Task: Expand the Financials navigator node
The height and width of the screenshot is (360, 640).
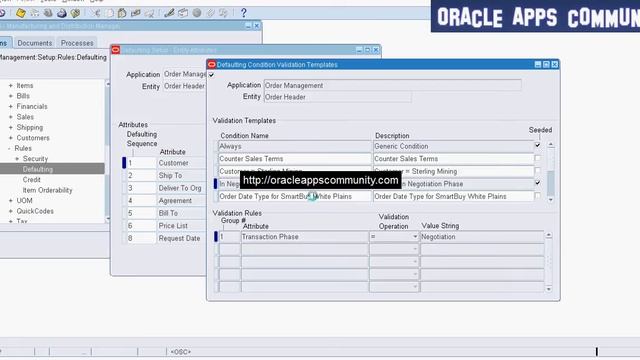Action: pyautogui.click(x=11, y=107)
